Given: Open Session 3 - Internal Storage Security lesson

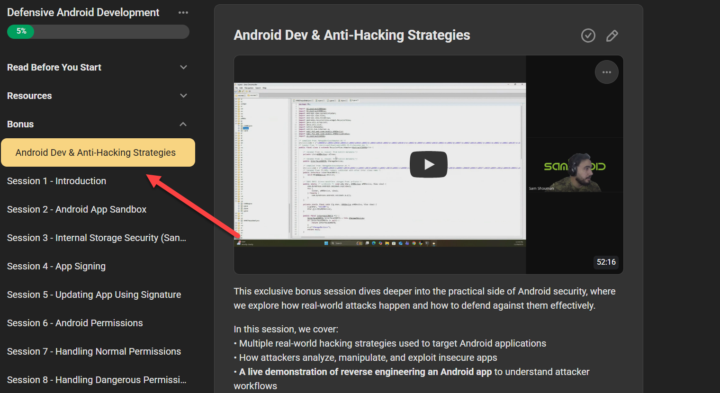Looking at the screenshot, I should [96, 238].
